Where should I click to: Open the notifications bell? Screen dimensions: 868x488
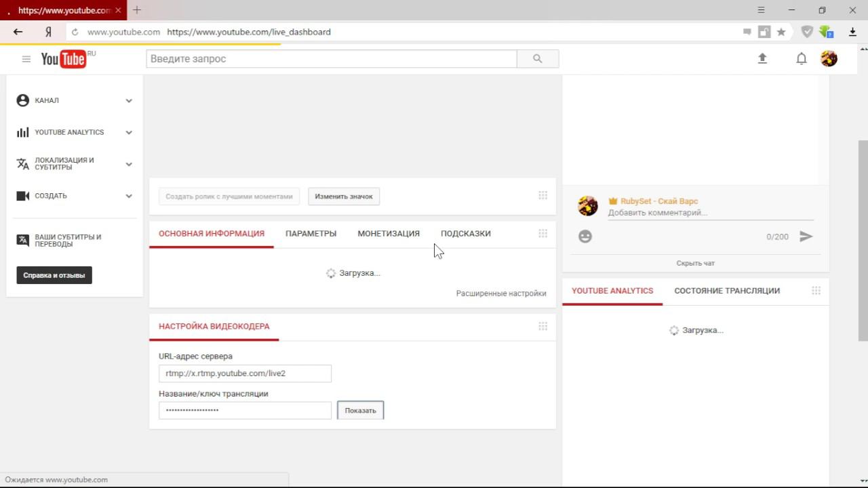(x=802, y=59)
